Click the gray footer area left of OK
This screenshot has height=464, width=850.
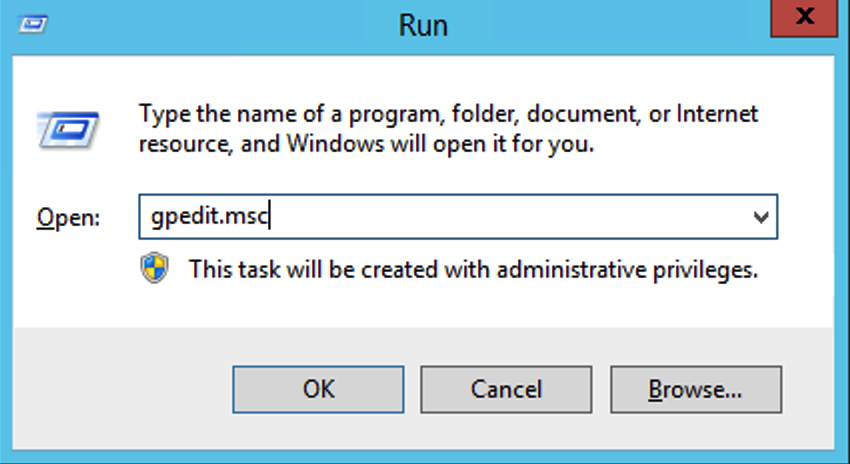(x=120, y=388)
